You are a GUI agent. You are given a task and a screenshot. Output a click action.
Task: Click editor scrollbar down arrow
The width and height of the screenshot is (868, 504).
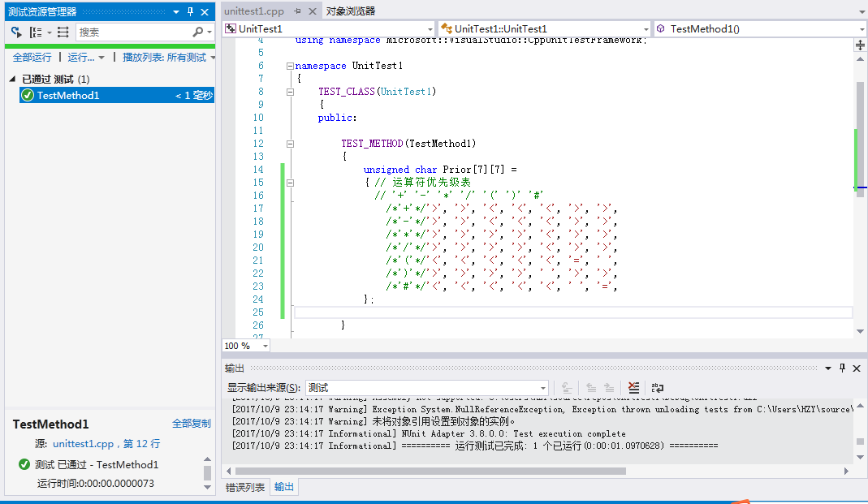tap(860, 332)
